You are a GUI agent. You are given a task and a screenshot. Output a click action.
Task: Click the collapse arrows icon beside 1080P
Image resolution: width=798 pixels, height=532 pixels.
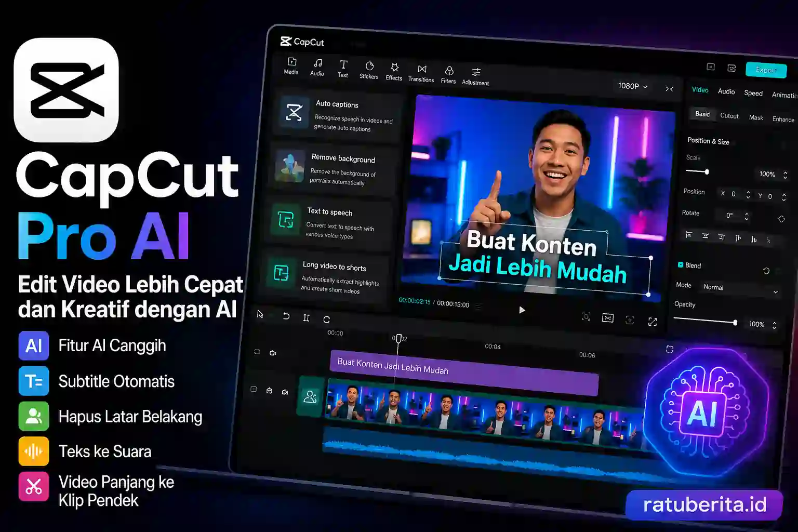click(669, 89)
